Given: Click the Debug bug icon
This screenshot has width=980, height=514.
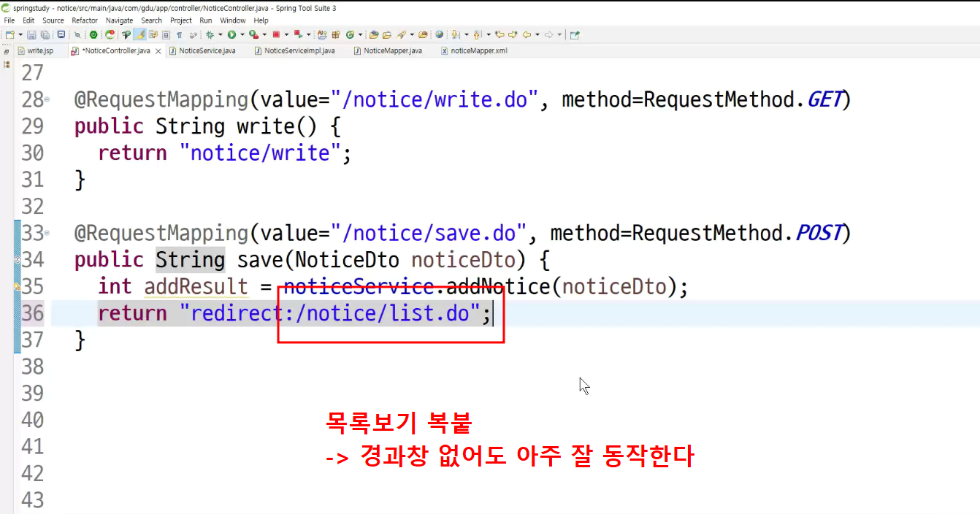Looking at the screenshot, I should pyautogui.click(x=210, y=34).
